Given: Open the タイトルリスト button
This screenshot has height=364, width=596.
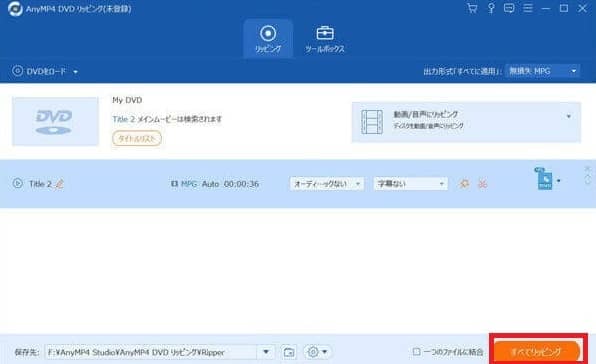Looking at the screenshot, I should 137,139.
